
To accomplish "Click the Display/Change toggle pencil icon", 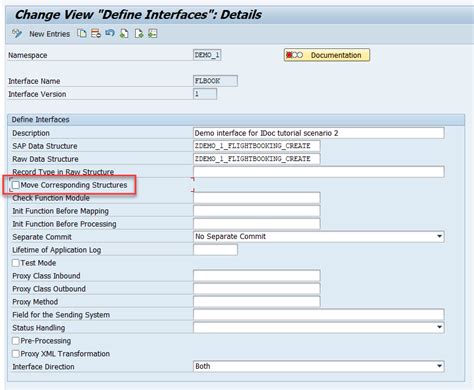I will [x=17, y=34].
